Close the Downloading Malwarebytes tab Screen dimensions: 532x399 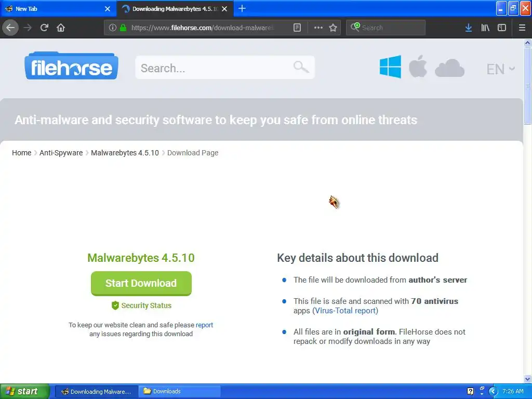[x=224, y=9]
